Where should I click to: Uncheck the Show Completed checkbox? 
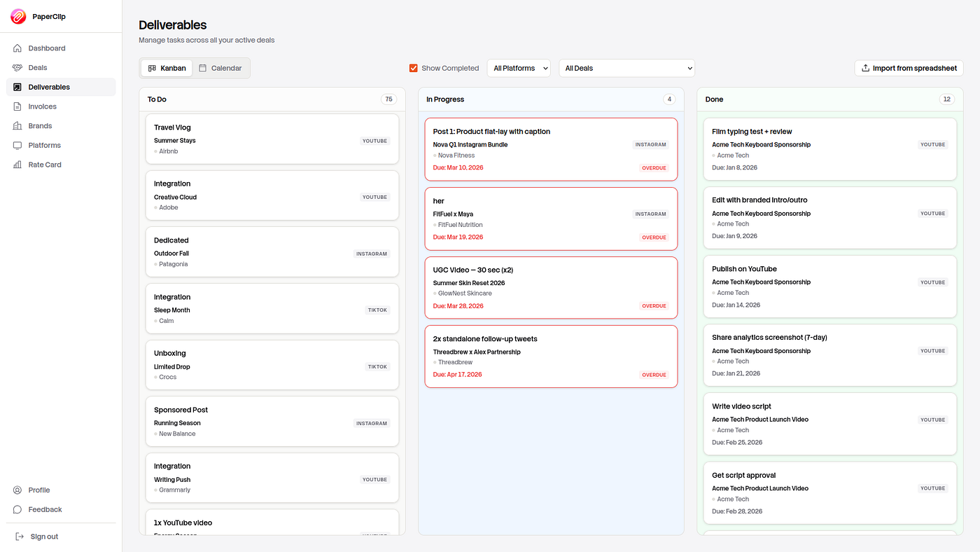pyautogui.click(x=414, y=68)
